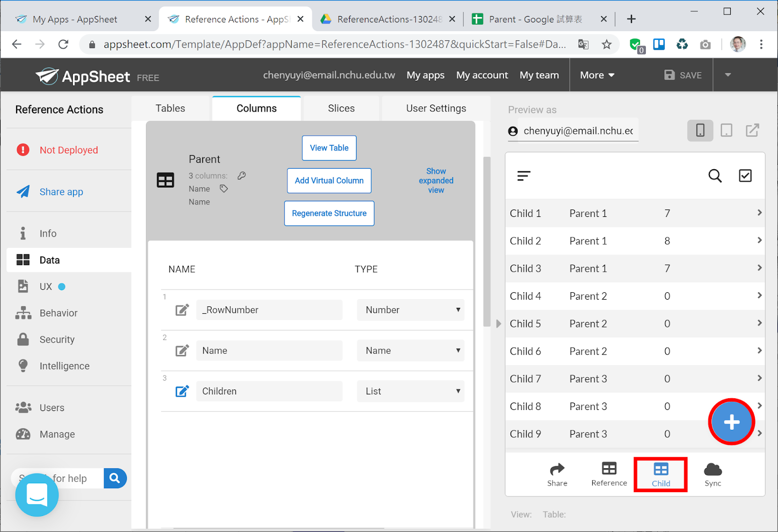Click the search help magnifier button

click(115, 479)
